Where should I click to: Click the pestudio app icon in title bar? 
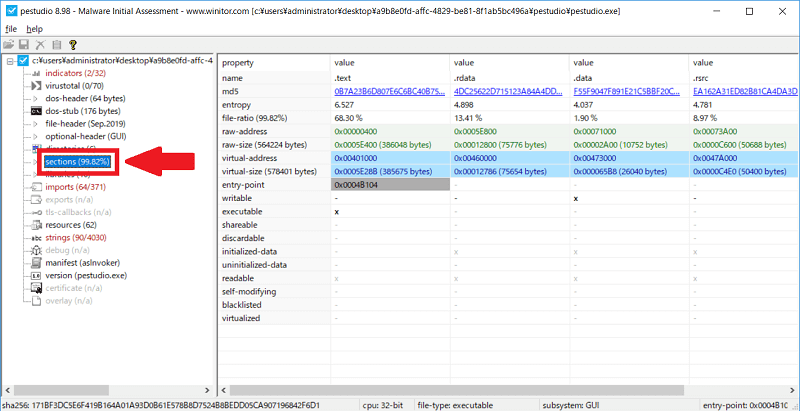12,11
